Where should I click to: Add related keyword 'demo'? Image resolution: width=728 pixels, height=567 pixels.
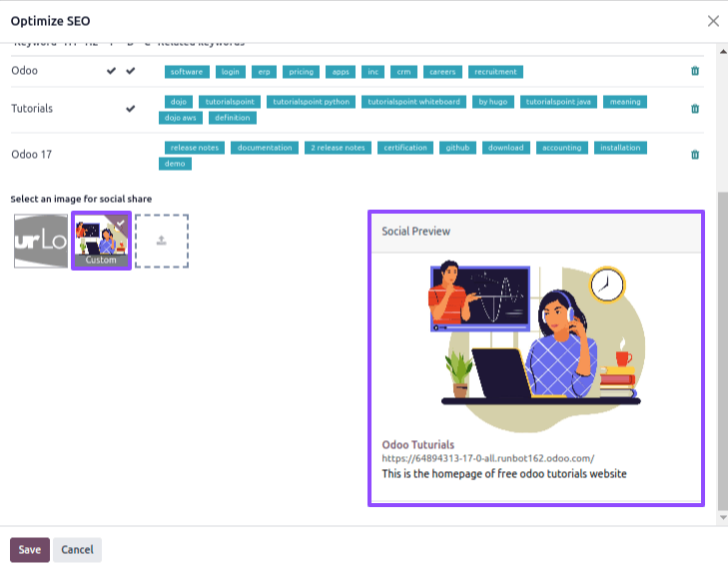[x=175, y=164]
